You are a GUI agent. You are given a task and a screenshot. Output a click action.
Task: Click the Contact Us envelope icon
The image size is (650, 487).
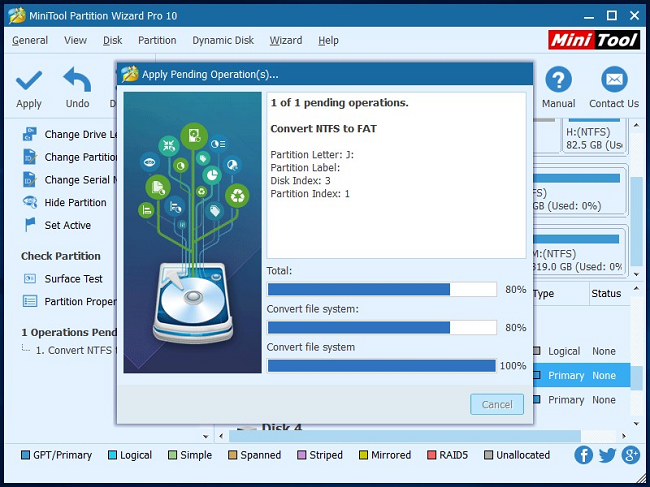click(x=613, y=80)
